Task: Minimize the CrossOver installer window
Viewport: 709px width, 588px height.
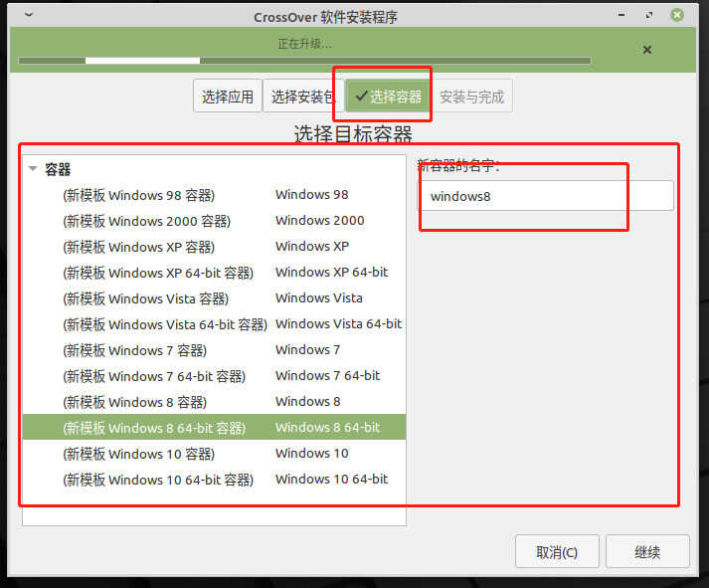Action: (621, 15)
